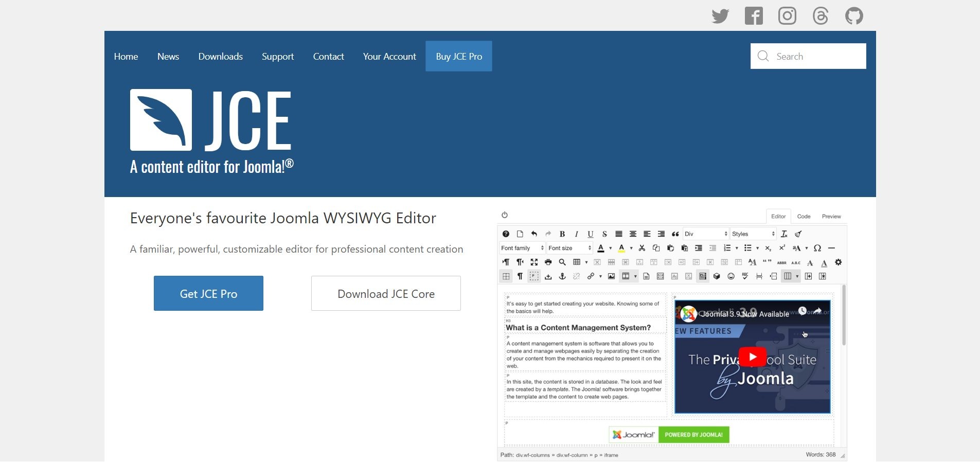Image resolution: width=980 pixels, height=462 pixels.
Task: Switch to the Code tab
Action: coord(804,217)
